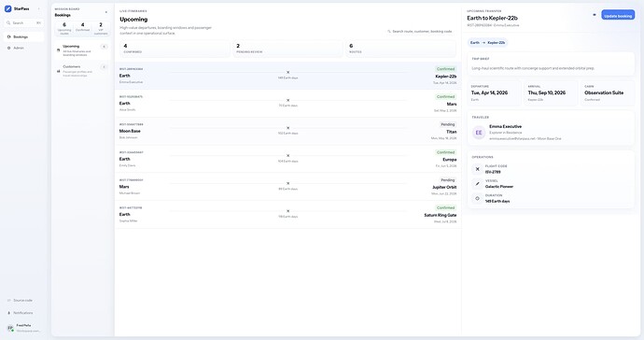Click the duration icon in Operations
This screenshot has height=340, width=644.
coord(477,198)
